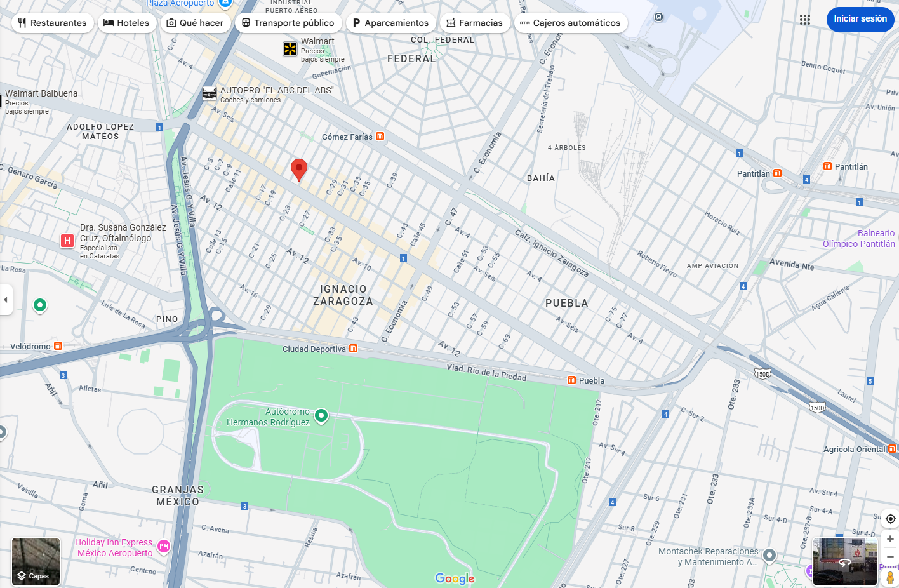
Task: Click the PUEBLA neighborhood label
Action: [x=567, y=304]
